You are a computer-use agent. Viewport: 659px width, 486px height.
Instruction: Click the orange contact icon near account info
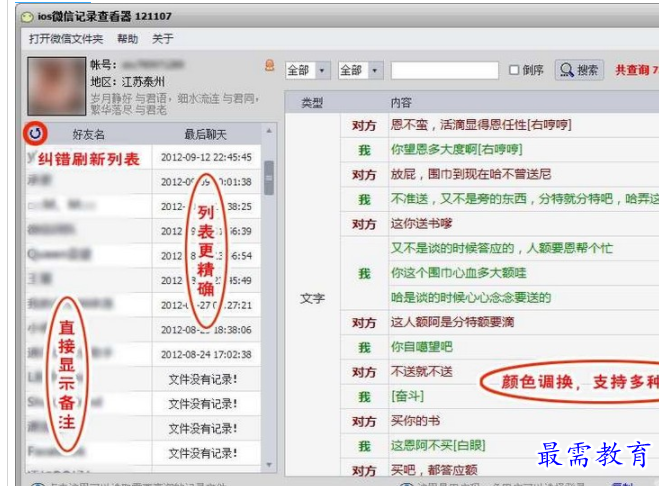[x=269, y=65]
